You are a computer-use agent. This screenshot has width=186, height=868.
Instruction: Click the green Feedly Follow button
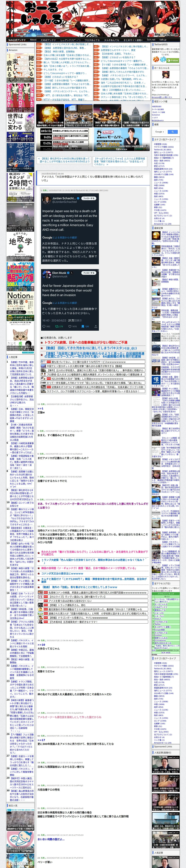click(173, 60)
